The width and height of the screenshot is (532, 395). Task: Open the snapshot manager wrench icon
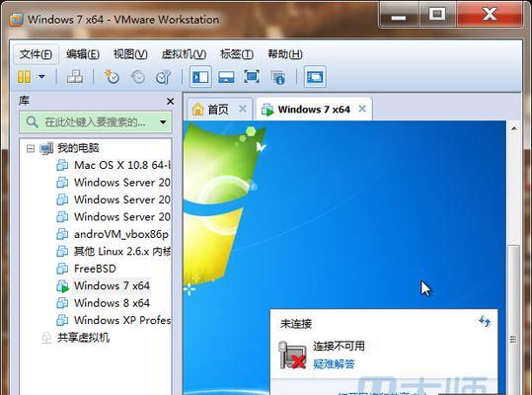tap(163, 77)
